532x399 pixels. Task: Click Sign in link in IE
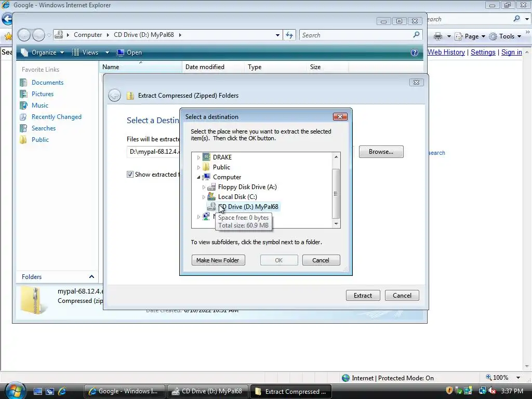tap(512, 52)
